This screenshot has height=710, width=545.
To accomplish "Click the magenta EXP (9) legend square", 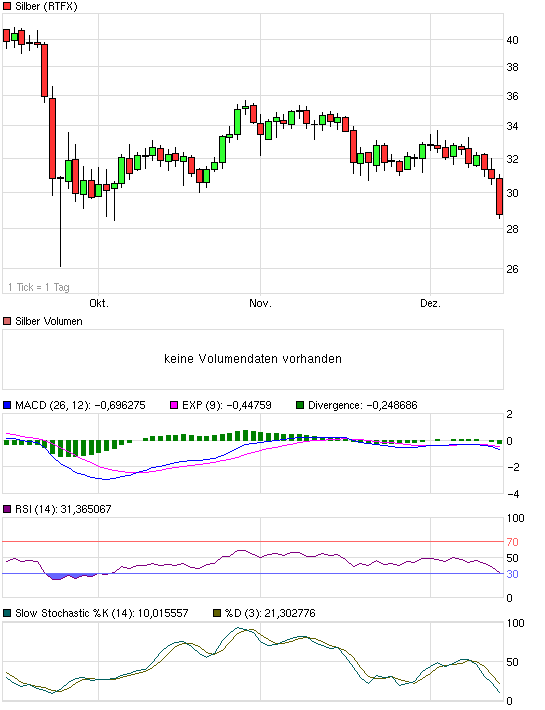I will coord(174,405).
